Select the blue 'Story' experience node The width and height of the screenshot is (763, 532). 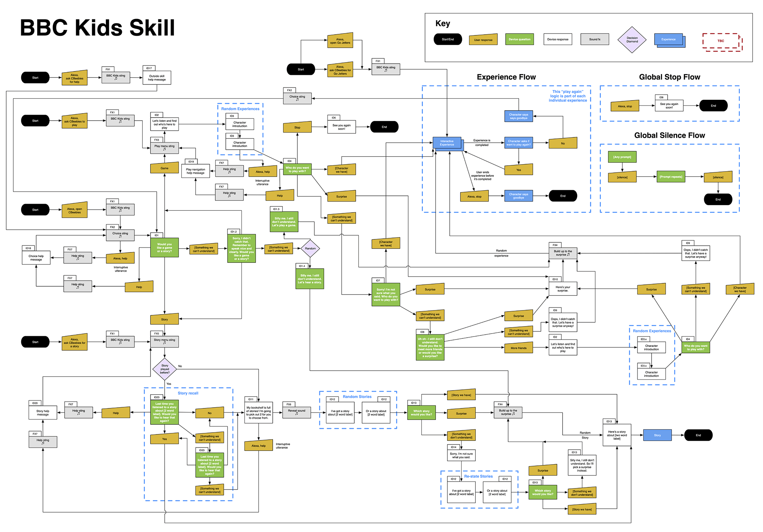tap(658, 435)
